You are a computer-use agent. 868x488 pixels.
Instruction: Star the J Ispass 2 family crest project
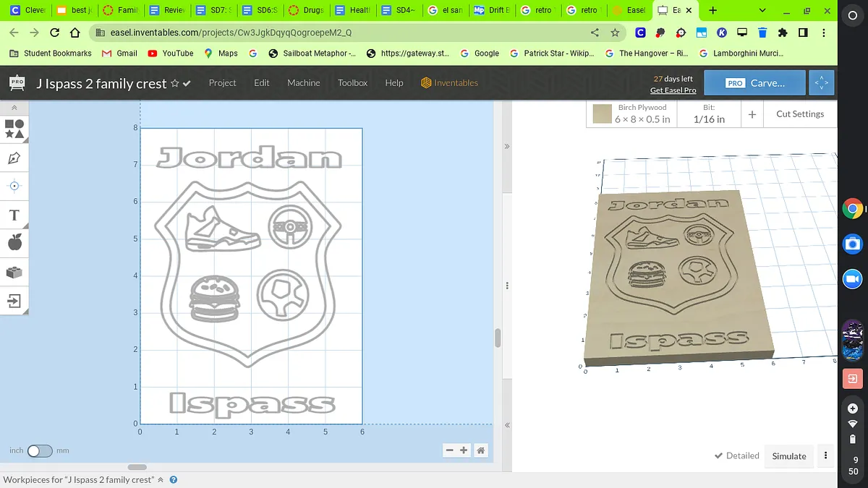tap(174, 84)
